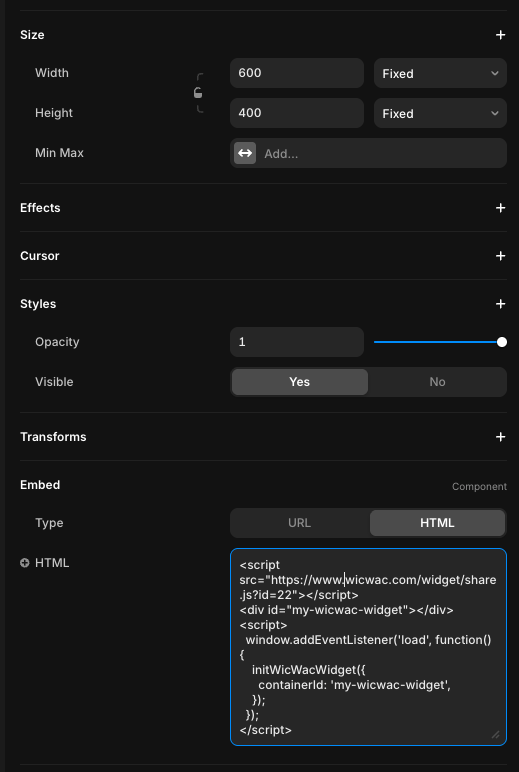This screenshot has width=519, height=772.
Task: Set Visible to Yes
Action: [x=299, y=382]
